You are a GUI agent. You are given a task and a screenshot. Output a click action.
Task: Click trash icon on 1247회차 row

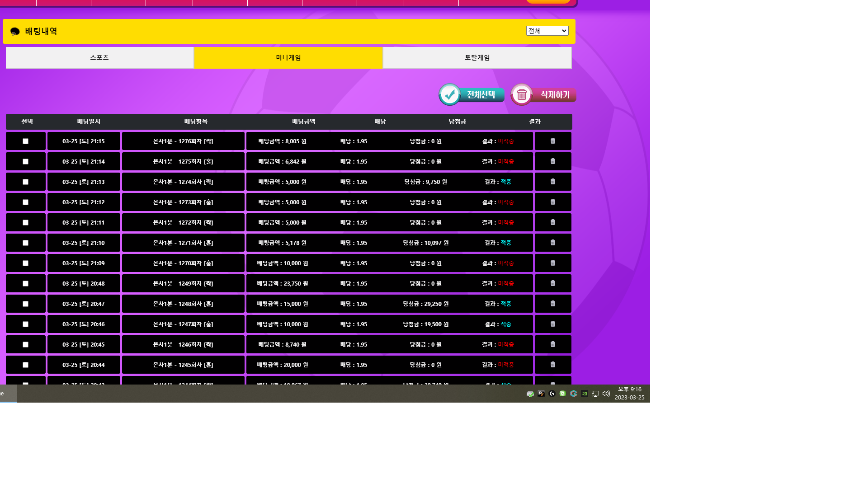point(552,324)
